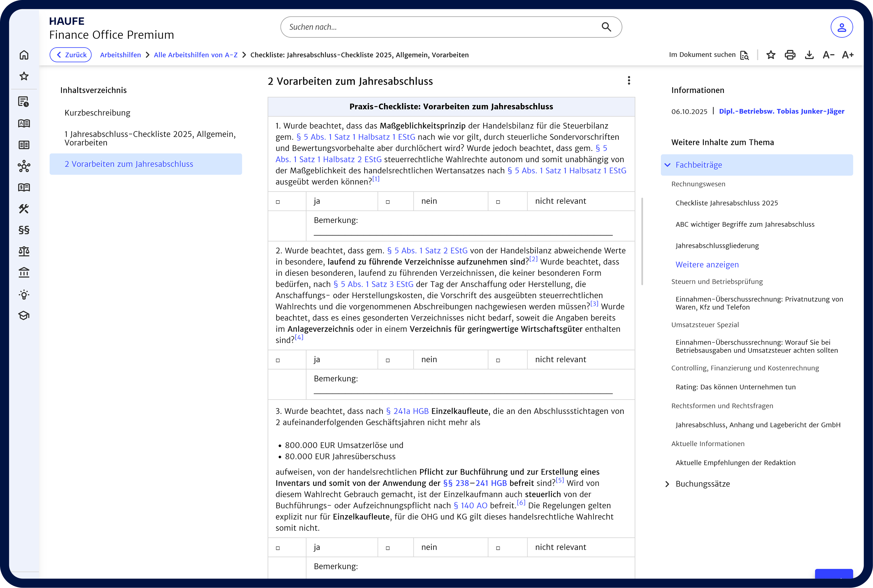Open user profile account icon

[842, 27]
